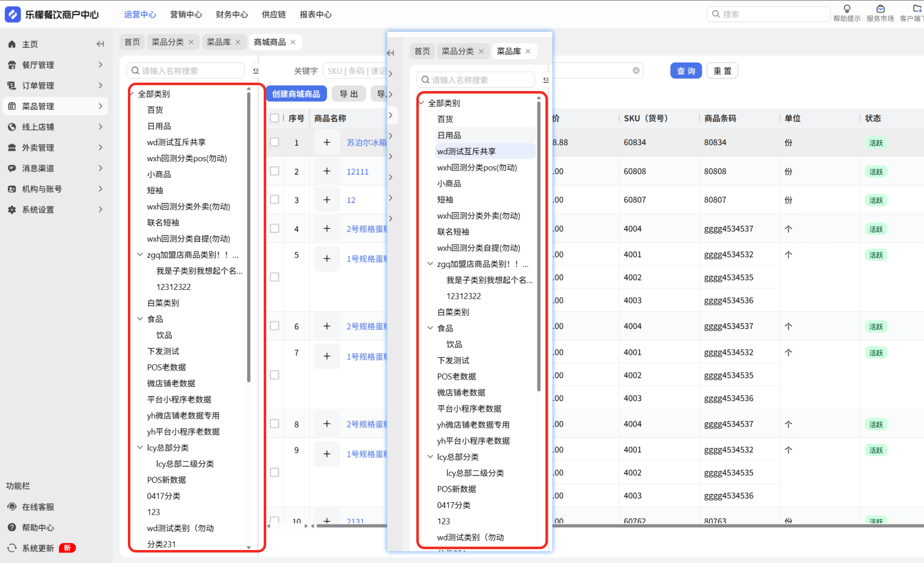
Task: Open 服务市场 icon in header
Action: 880,9
